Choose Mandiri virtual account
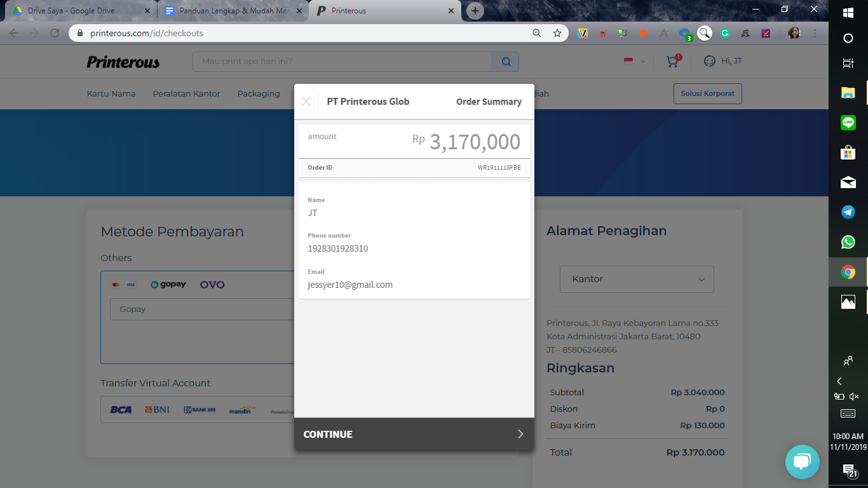Screen dimensions: 868x488 tap(243, 410)
